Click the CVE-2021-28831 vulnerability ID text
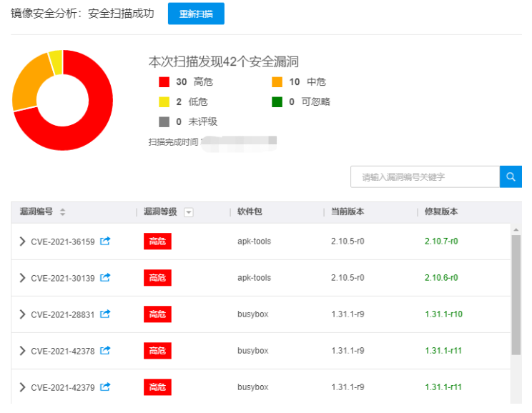This screenshot has width=532, height=413. (63, 314)
